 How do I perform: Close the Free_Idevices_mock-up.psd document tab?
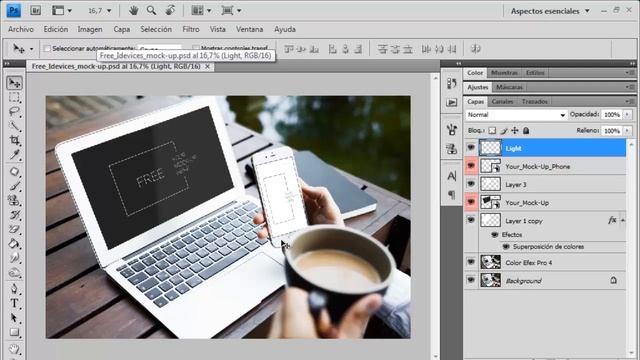pyautogui.click(x=207, y=66)
